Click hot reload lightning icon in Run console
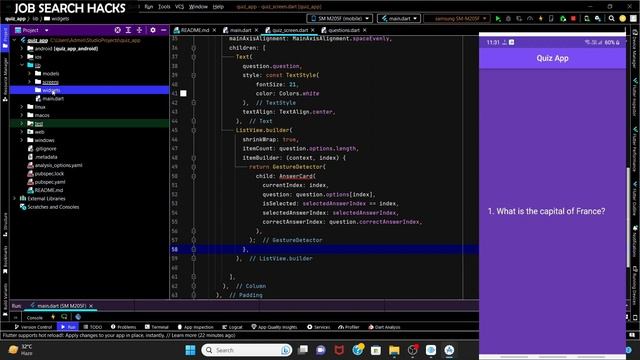 point(53,317)
